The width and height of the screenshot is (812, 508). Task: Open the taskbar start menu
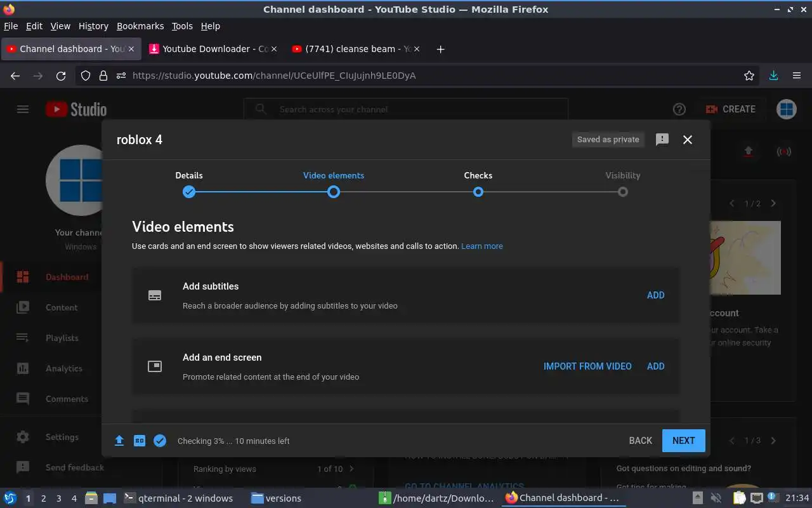[x=10, y=498]
